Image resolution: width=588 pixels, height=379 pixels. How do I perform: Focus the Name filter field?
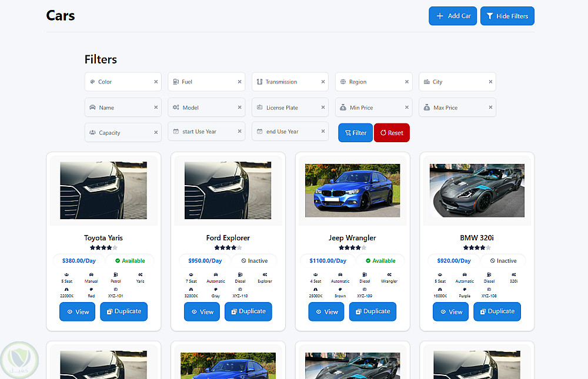coord(123,108)
